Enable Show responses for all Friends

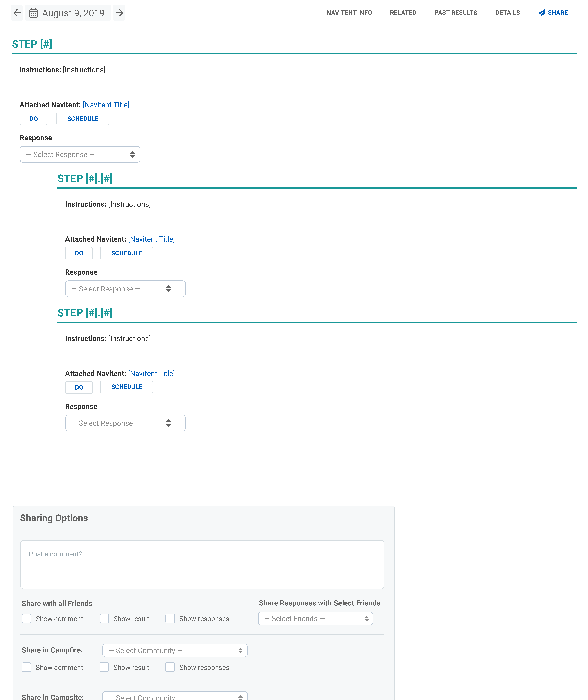pyautogui.click(x=170, y=619)
